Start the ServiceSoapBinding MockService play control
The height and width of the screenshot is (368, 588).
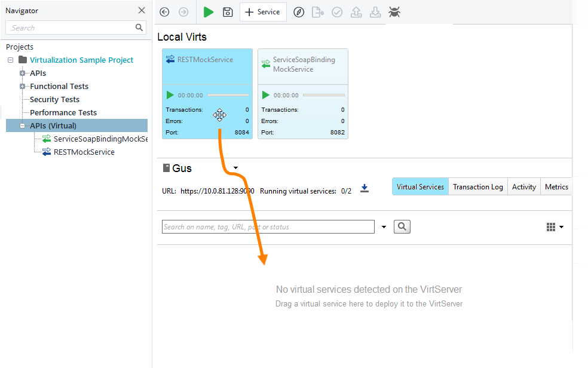pyautogui.click(x=265, y=94)
